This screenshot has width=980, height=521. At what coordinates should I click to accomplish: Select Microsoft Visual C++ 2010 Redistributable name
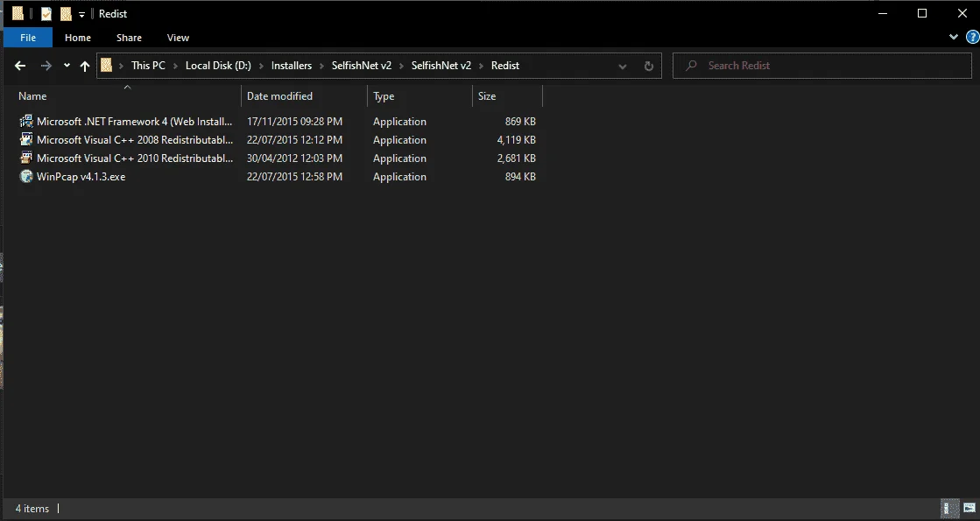click(x=135, y=158)
